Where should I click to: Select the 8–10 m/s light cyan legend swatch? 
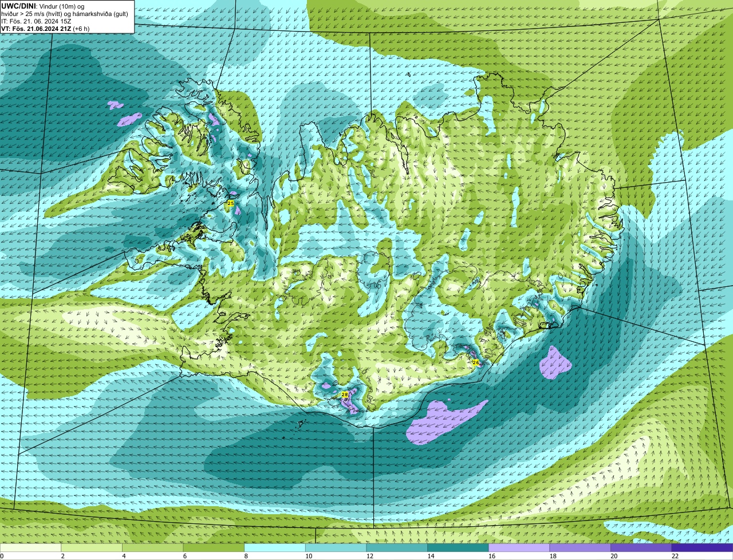pos(275,547)
